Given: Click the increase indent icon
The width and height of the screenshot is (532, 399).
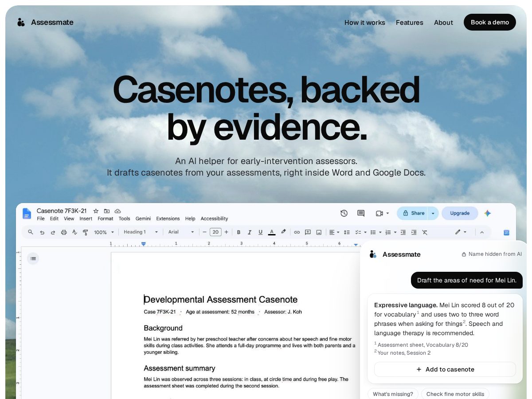Looking at the screenshot, I should [414, 232].
